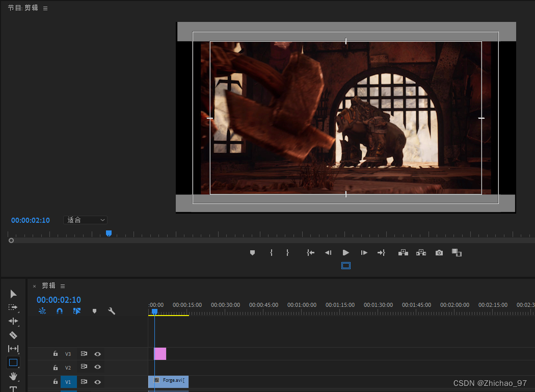Select the Razor tool
Screen dimensions: 535x392
pos(13,335)
